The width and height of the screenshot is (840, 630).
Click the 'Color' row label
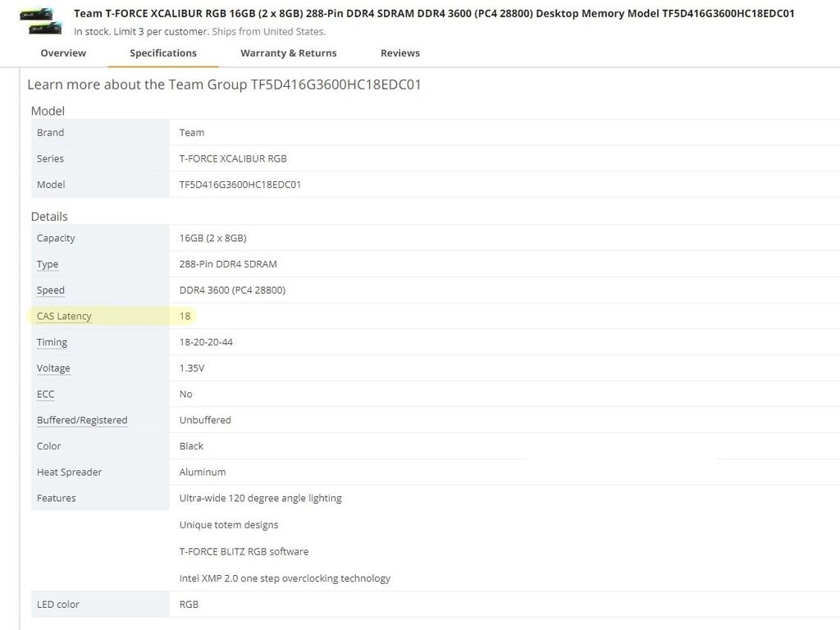click(48, 445)
